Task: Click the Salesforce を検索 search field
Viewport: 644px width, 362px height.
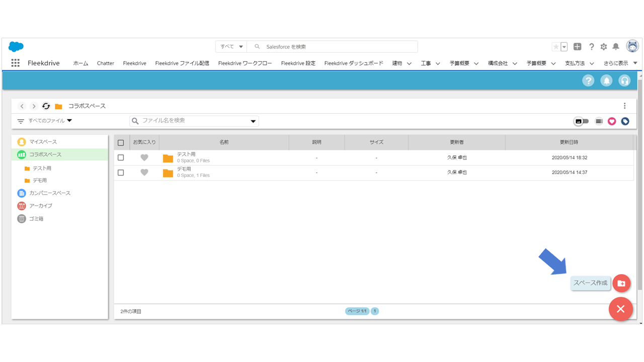Action: coord(337,47)
